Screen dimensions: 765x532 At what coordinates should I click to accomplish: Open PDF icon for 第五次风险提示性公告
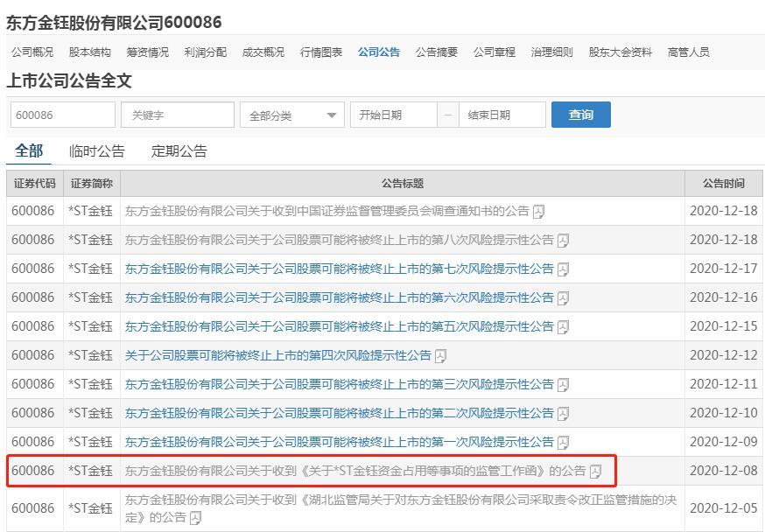click(563, 326)
